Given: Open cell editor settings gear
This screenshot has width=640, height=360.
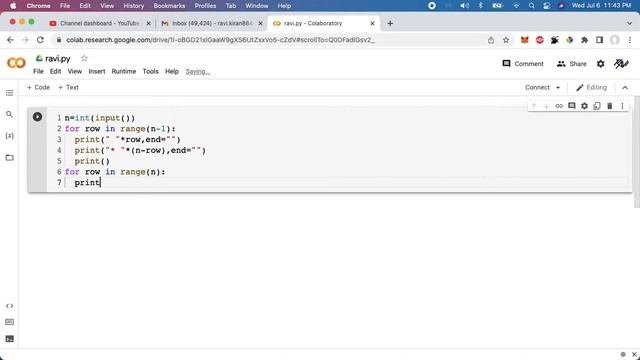Looking at the screenshot, I should coord(584,106).
